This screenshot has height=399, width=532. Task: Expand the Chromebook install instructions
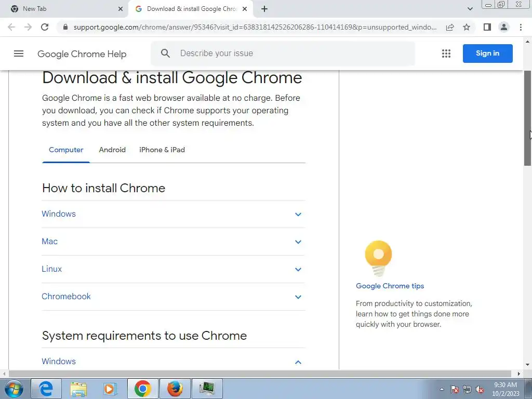[x=174, y=297]
